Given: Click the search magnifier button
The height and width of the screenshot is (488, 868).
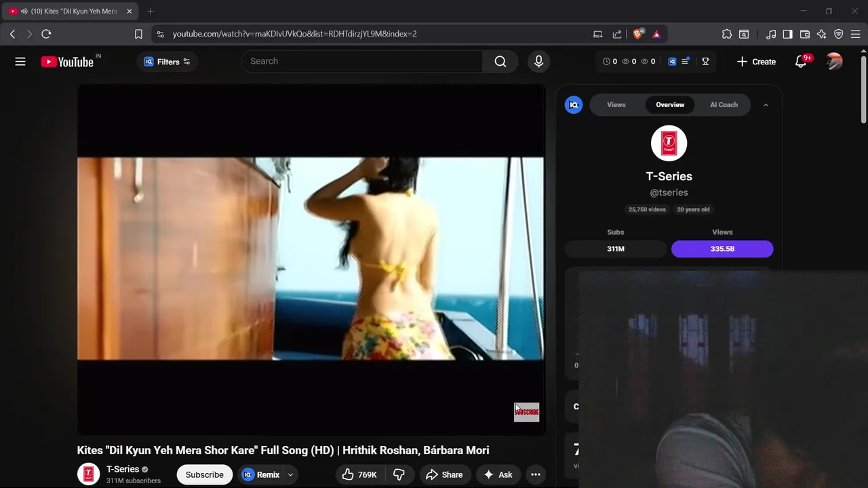Looking at the screenshot, I should point(500,61).
